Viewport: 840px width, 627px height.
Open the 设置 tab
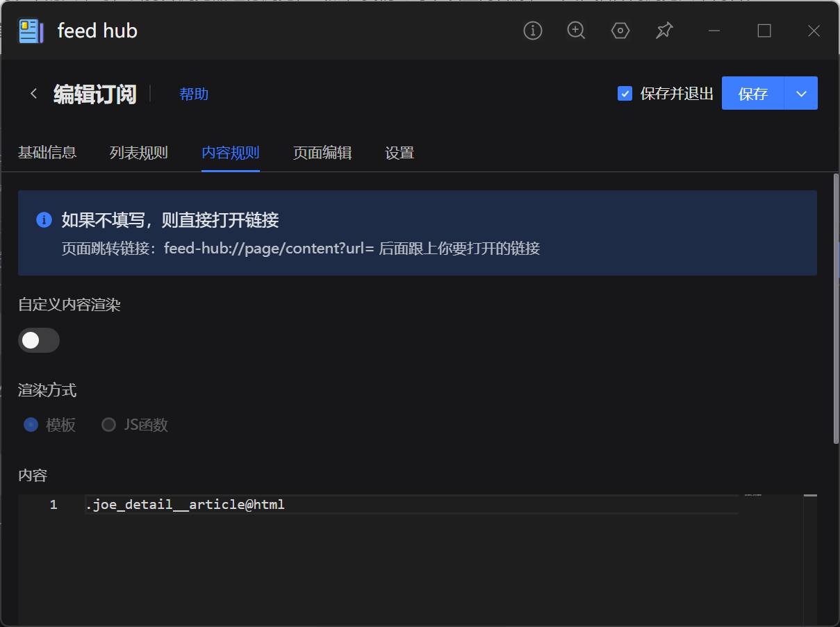click(x=400, y=153)
